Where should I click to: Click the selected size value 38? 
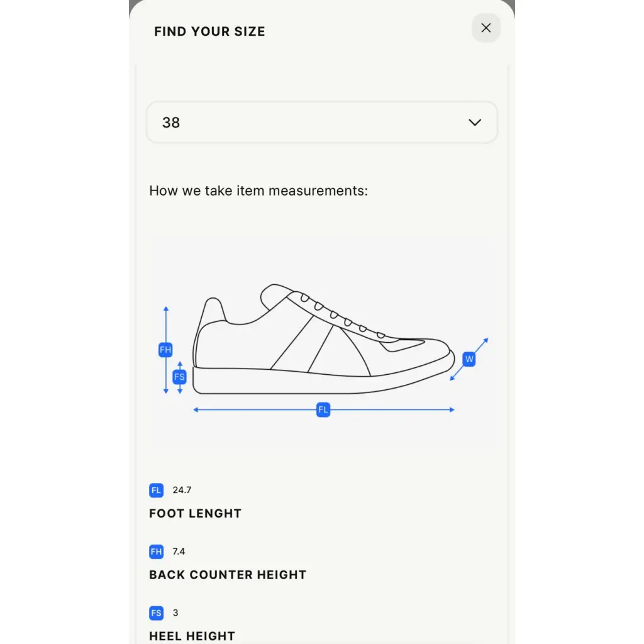[171, 123]
